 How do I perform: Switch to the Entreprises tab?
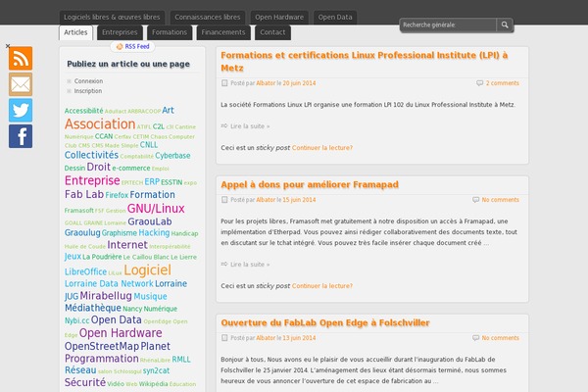tap(120, 32)
